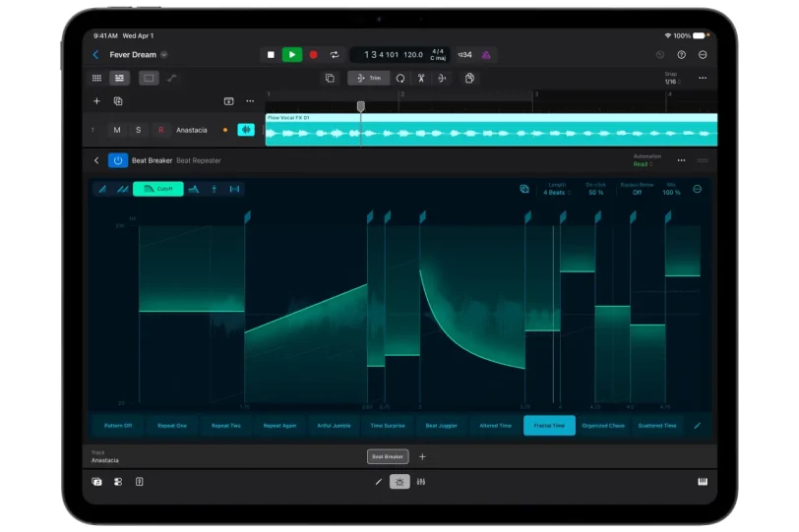Change the Bypass Below Off setting
The width and height of the screenshot is (799, 532).
637,193
